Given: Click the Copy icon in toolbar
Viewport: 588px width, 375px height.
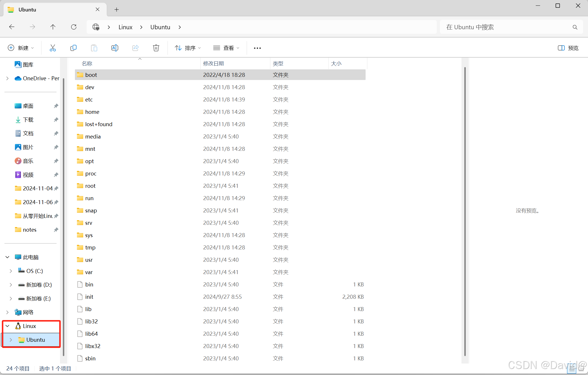Looking at the screenshot, I should tap(73, 48).
